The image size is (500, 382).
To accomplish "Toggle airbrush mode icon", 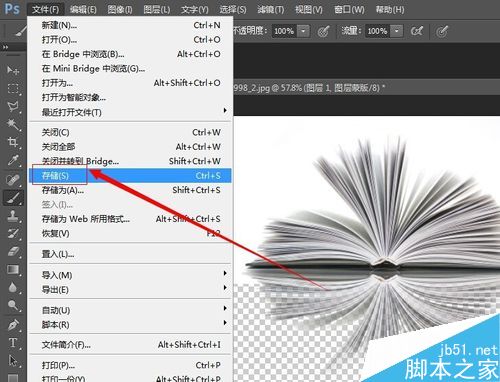I will [417, 31].
